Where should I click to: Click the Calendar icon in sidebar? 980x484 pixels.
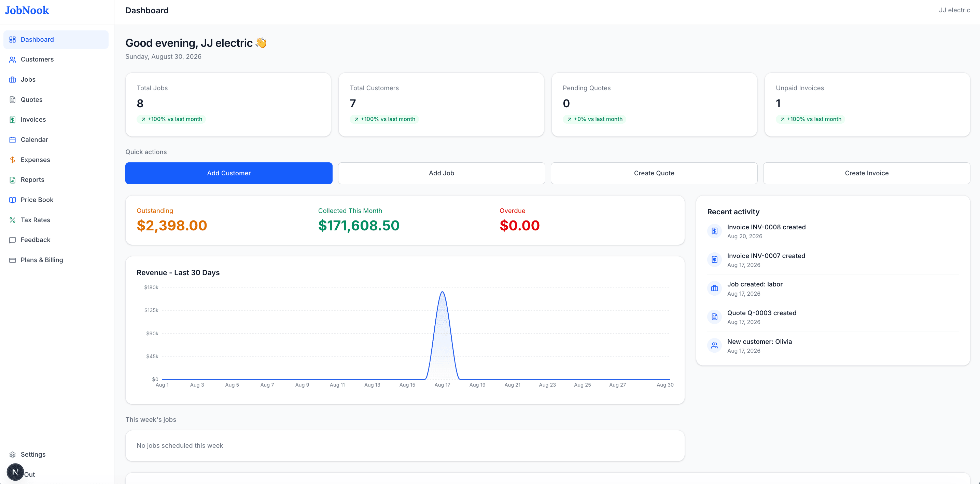(x=13, y=140)
